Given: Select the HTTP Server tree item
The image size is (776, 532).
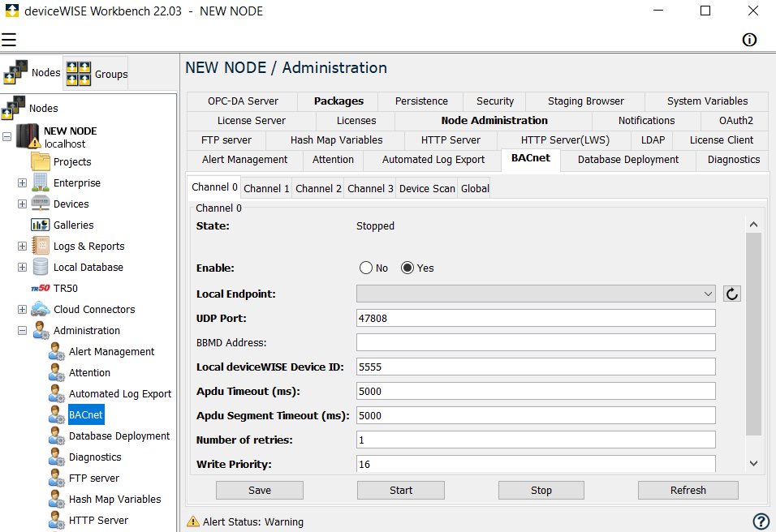Looking at the screenshot, I should (x=98, y=520).
